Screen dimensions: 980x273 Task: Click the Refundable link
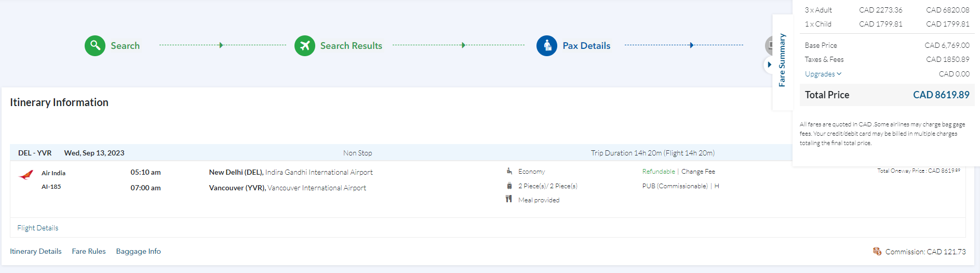click(658, 172)
